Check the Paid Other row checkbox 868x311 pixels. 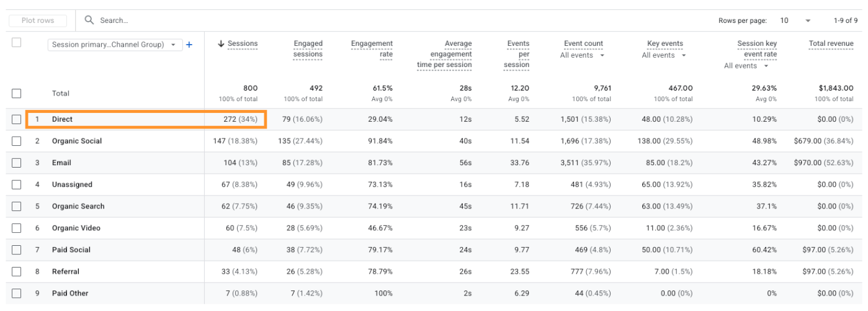(17, 293)
